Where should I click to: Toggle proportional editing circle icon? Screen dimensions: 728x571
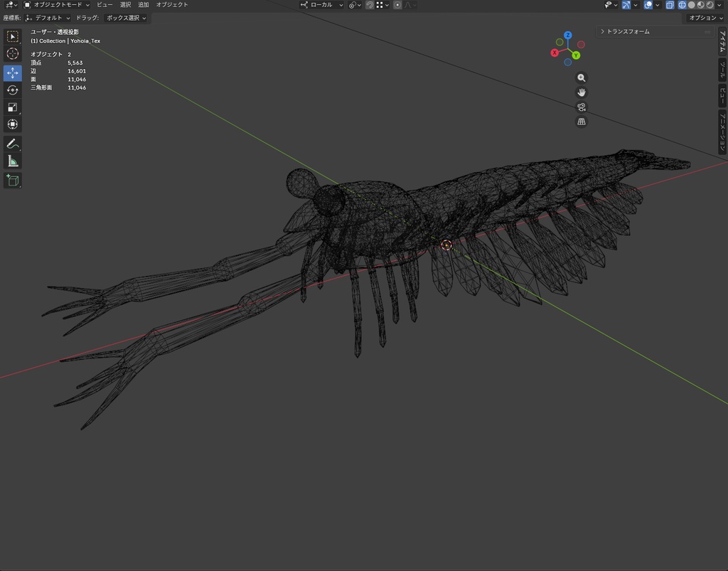click(397, 5)
